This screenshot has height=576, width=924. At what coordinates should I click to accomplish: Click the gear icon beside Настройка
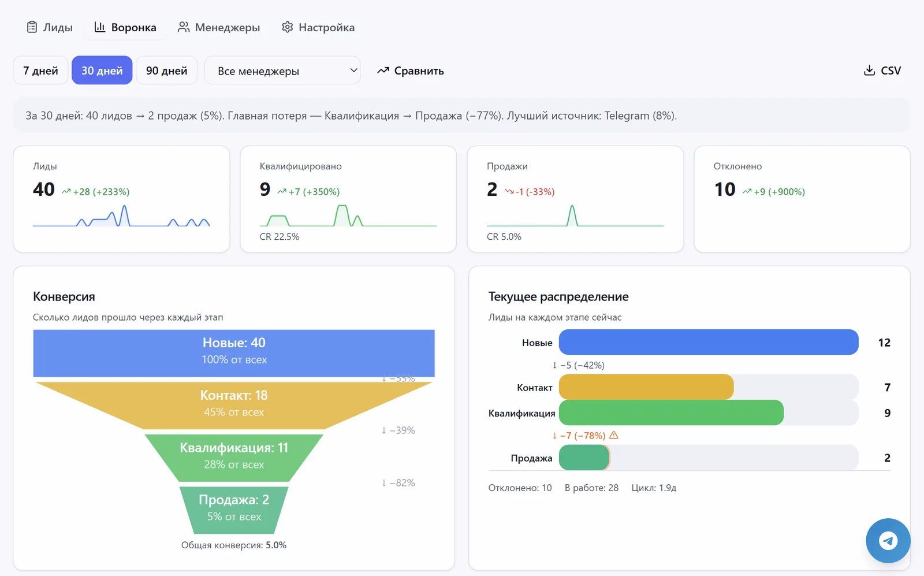click(x=287, y=27)
